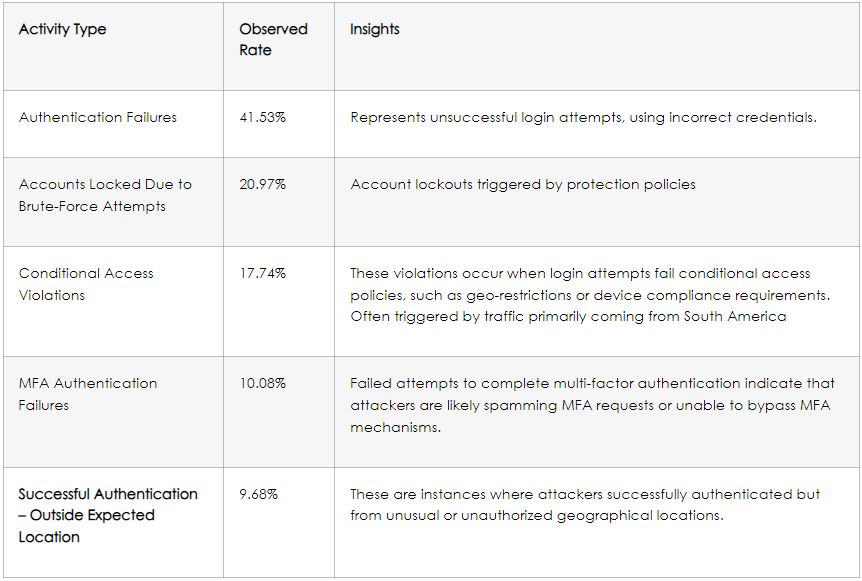Click the Activity Type column header
Screen dimensions: 862x581
[x=62, y=29]
